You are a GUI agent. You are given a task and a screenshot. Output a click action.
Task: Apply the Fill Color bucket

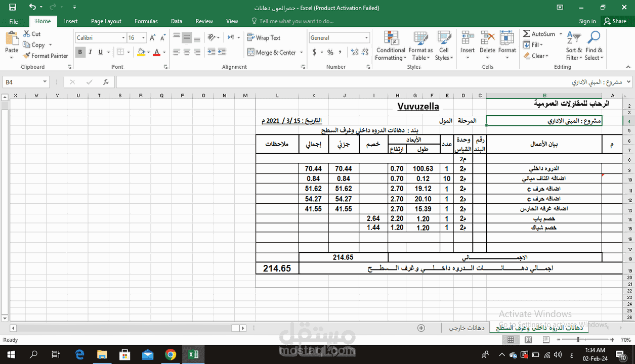[141, 52]
